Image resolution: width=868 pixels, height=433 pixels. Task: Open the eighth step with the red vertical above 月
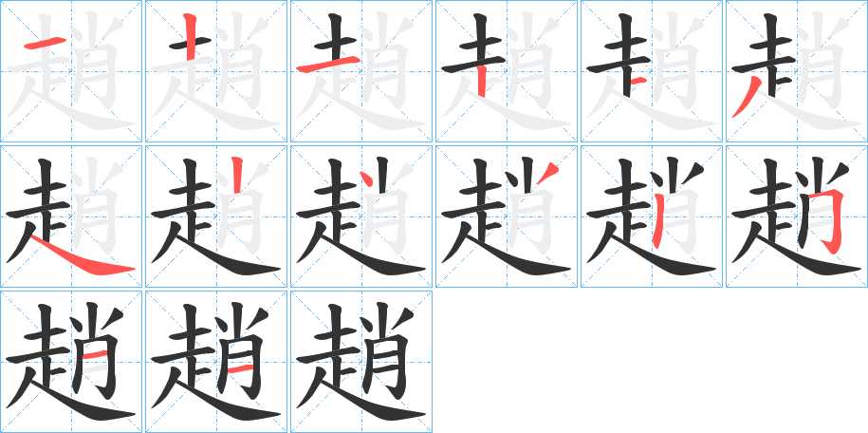pyautogui.click(x=216, y=216)
